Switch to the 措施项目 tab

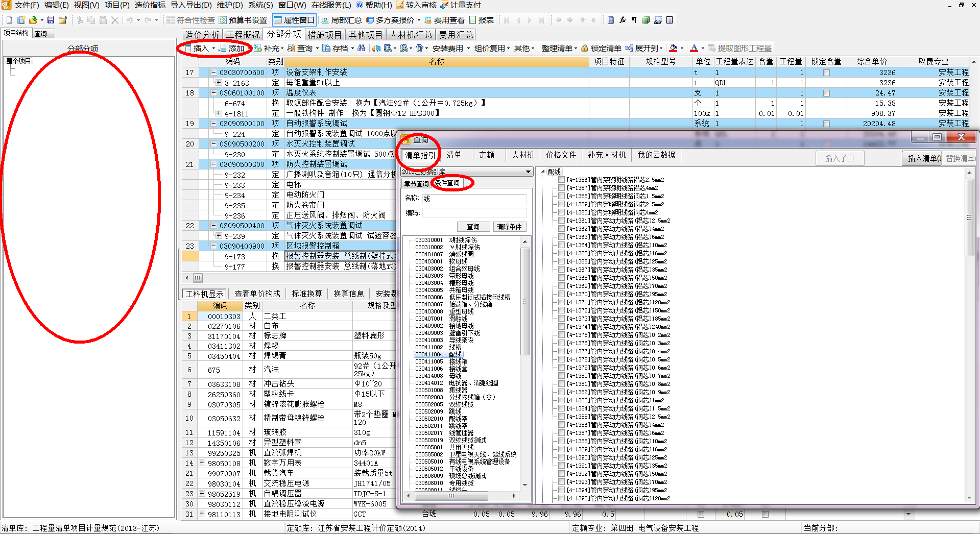point(324,35)
